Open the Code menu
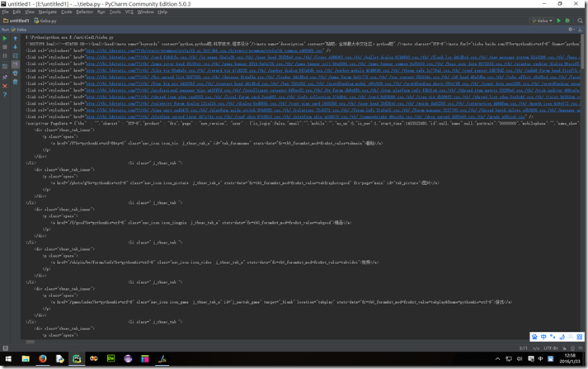Image resolution: width=588 pixels, height=369 pixels. coord(66,12)
